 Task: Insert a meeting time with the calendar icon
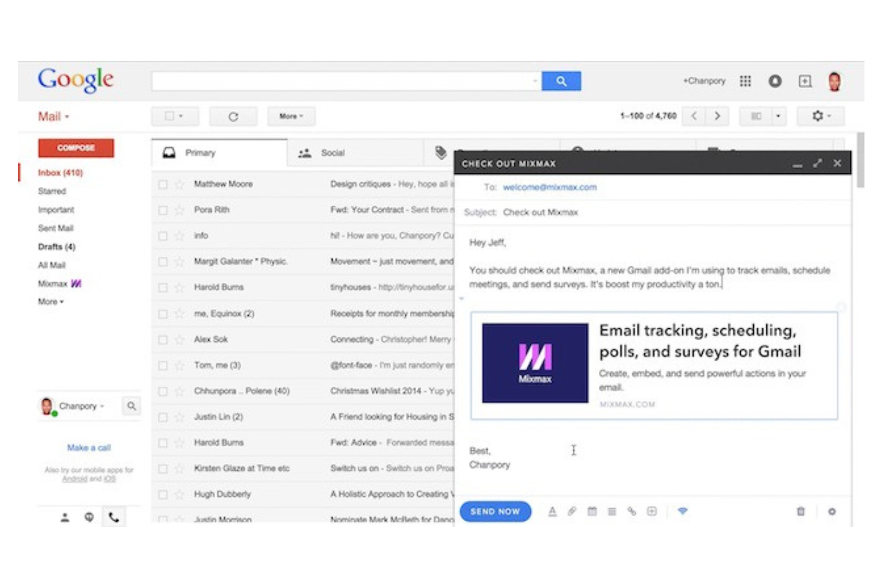click(x=592, y=511)
